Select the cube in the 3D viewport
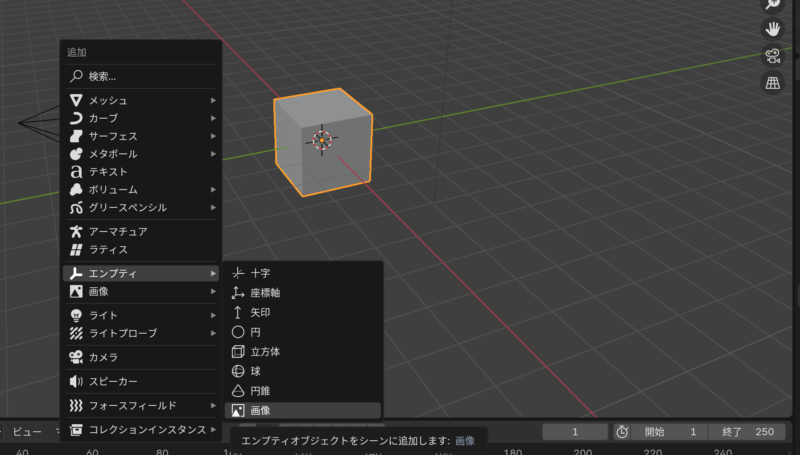 click(323, 142)
